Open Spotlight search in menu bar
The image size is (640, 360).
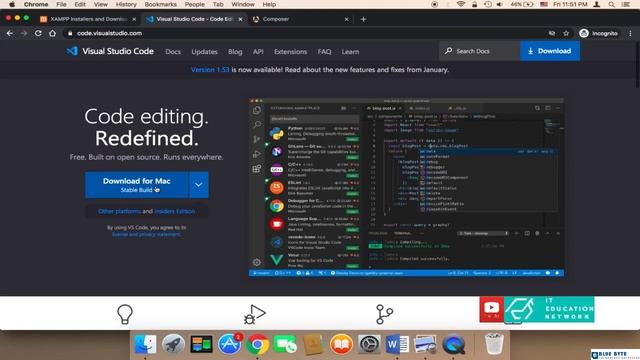pyautogui.click(x=611, y=4)
